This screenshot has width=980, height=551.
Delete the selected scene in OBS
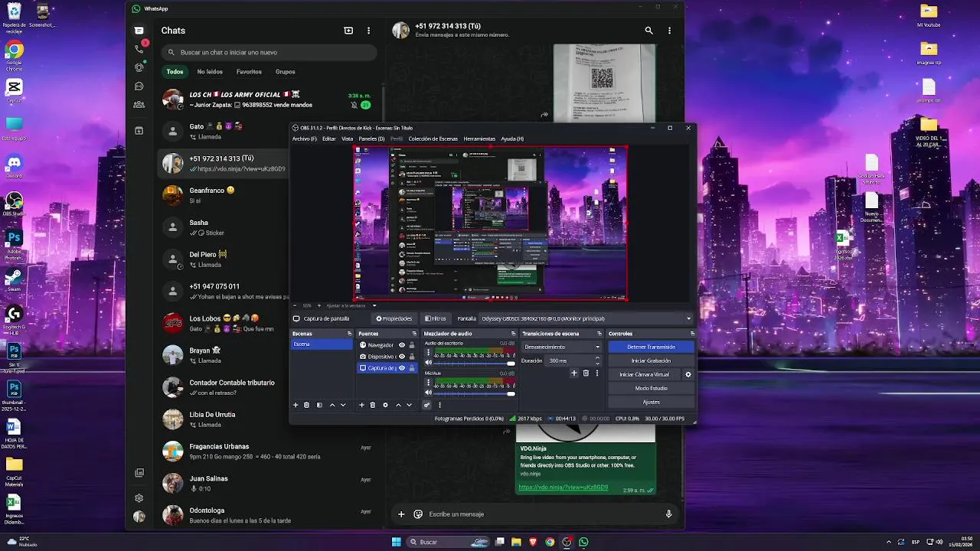(307, 405)
